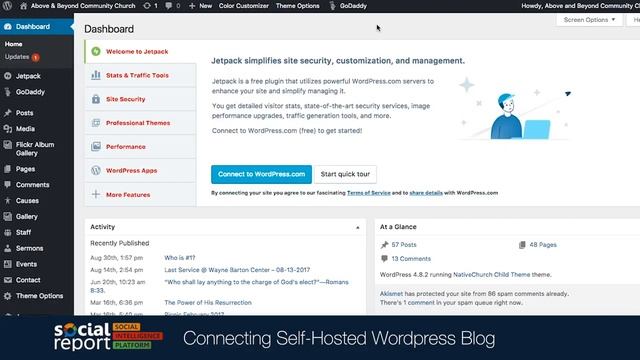The width and height of the screenshot is (640, 360).
Task: Click the Dashboard gauge icon in the sidebar
Action: click(8, 27)
